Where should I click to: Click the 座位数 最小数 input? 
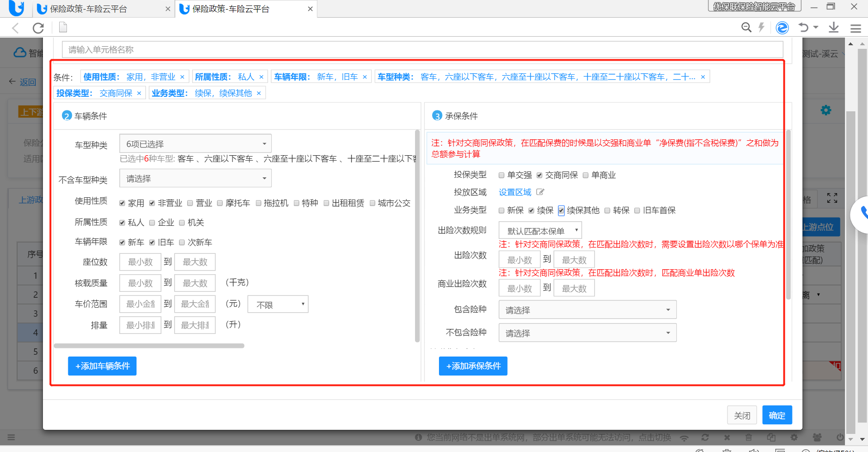pyautogui.click(x=140, y=262)
